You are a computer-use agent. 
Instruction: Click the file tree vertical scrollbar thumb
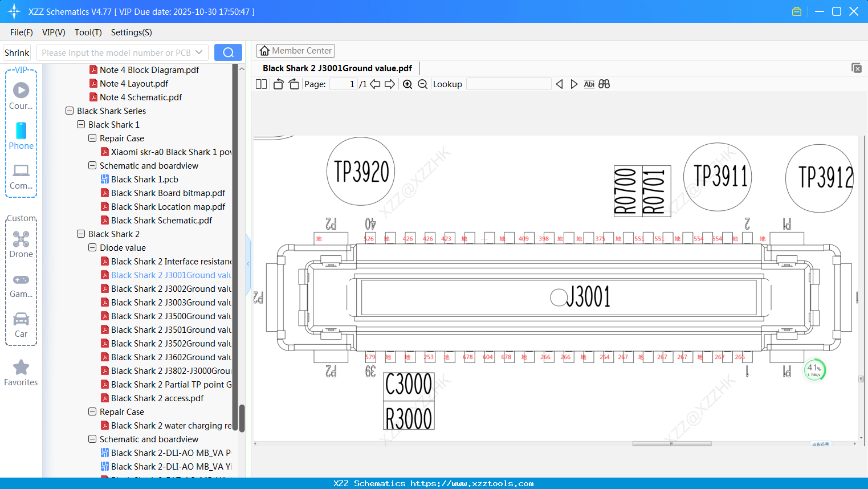click(x=242, y=418)
